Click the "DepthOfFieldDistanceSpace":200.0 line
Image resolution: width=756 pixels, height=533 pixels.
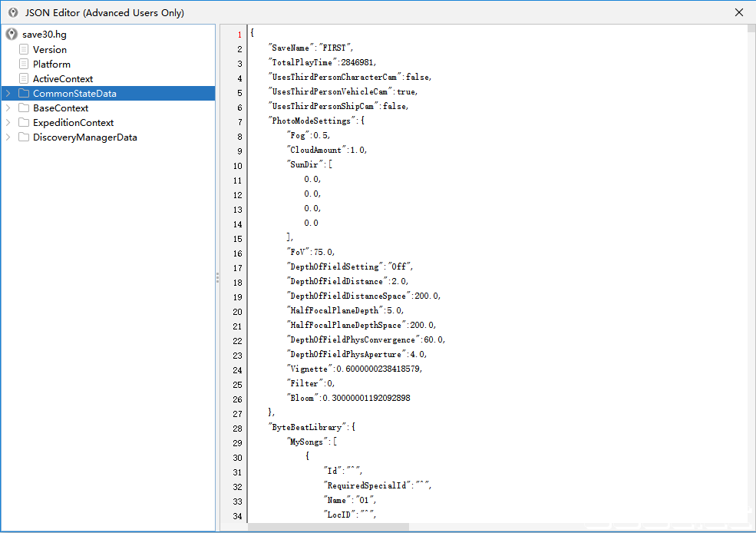(364, 296)
